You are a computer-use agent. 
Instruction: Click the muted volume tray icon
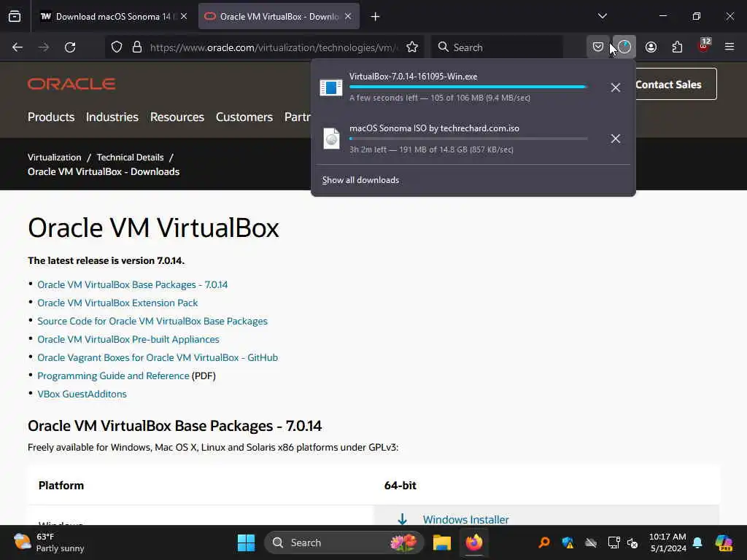tap(632, 542)
